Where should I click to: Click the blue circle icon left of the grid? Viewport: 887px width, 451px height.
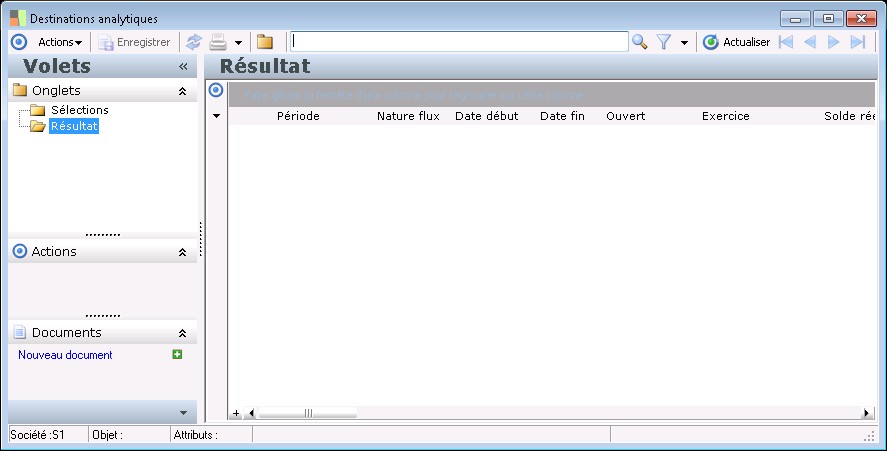coord(216,90)
